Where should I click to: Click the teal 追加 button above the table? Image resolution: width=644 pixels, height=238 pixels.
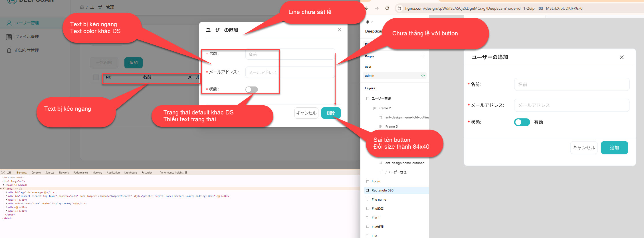133,63
